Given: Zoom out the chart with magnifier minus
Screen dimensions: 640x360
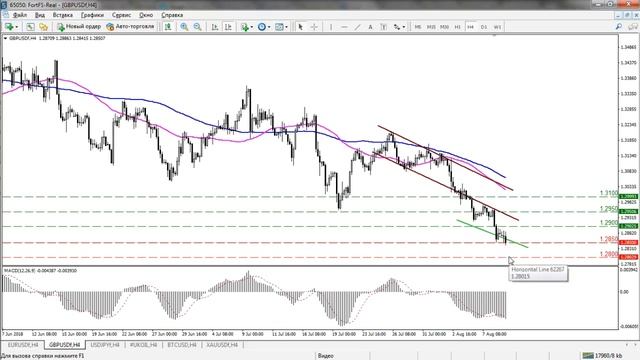Looking at the screenshot, I should coord(198,27).
